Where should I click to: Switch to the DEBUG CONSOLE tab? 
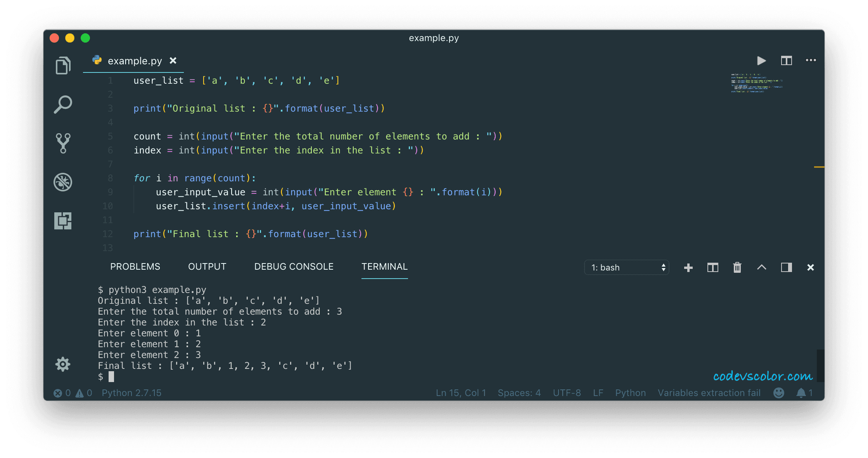point(294,267)
